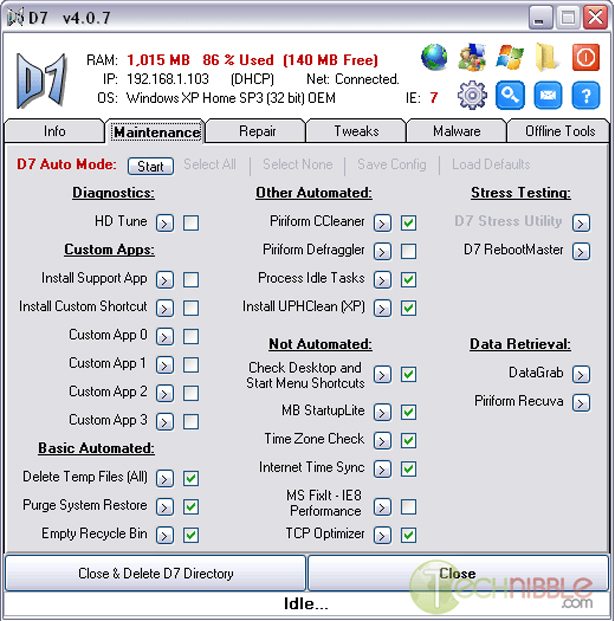Open the user accounts icon
615x621 pixels.
point(472,58)
